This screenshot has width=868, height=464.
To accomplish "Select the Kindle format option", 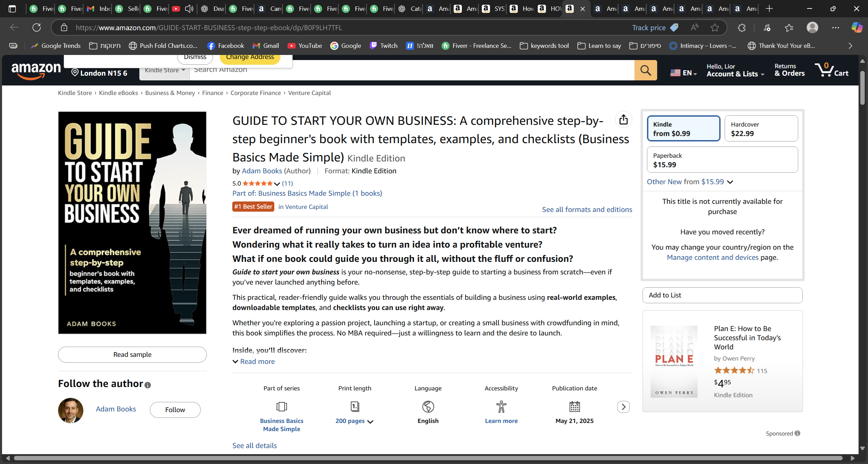I will pyautogui.click(x=683, y=129).
